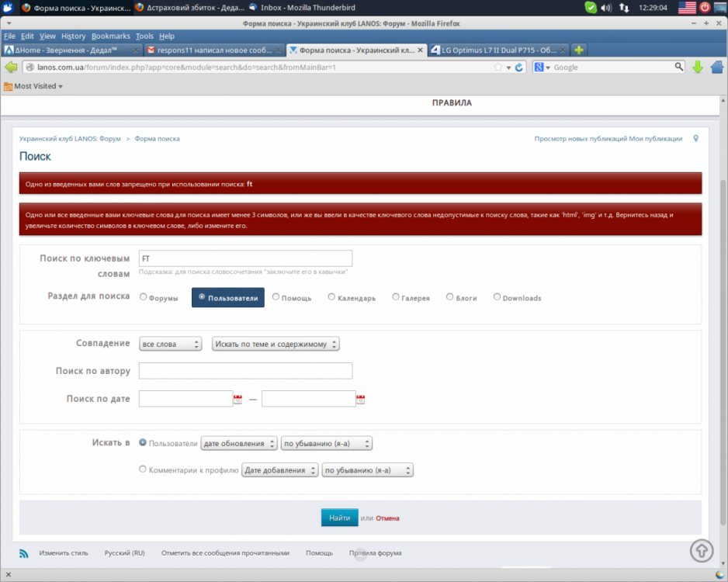
Task: Open the Искать по теме и содержимому dropdown
Action: pos(276,344)
